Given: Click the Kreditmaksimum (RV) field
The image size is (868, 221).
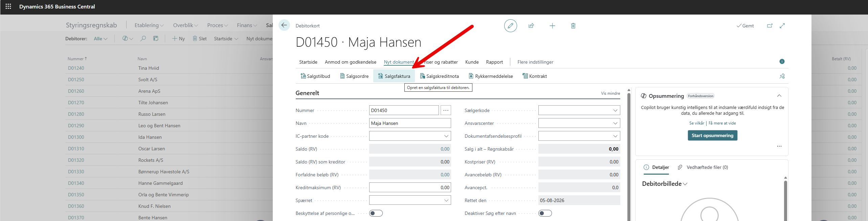Looking at the screenshot, I should point(410,187).
